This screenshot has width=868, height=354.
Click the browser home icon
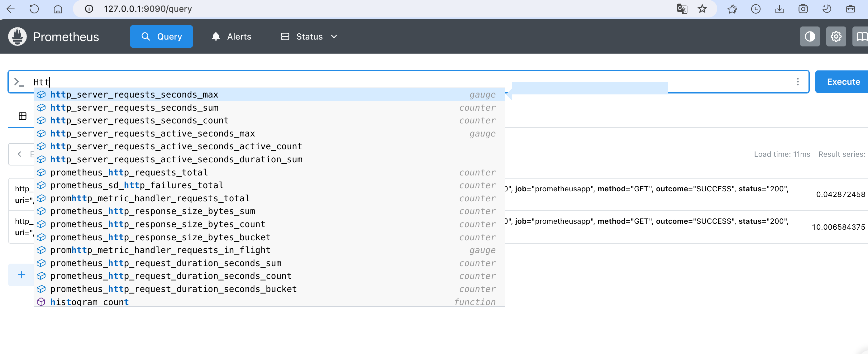coord(58,9)
